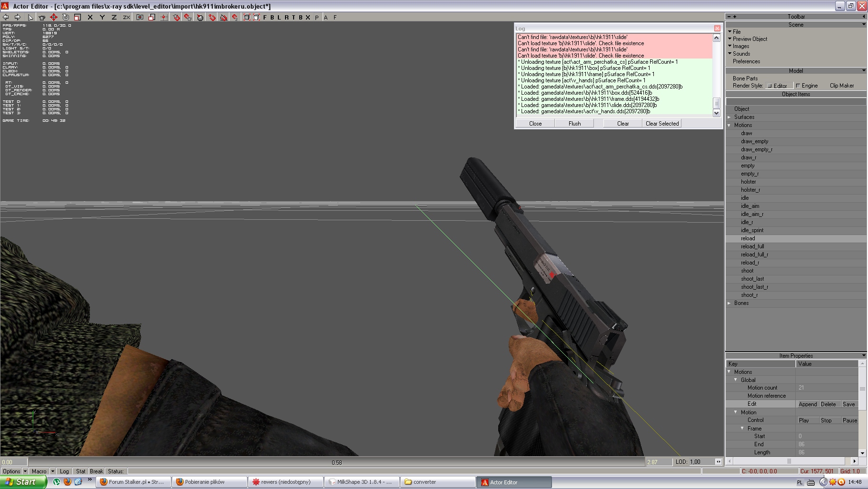Viewport: 868px width, 489px height.
Task: Activate the scale tool icon
Action: tap(78, 17)
